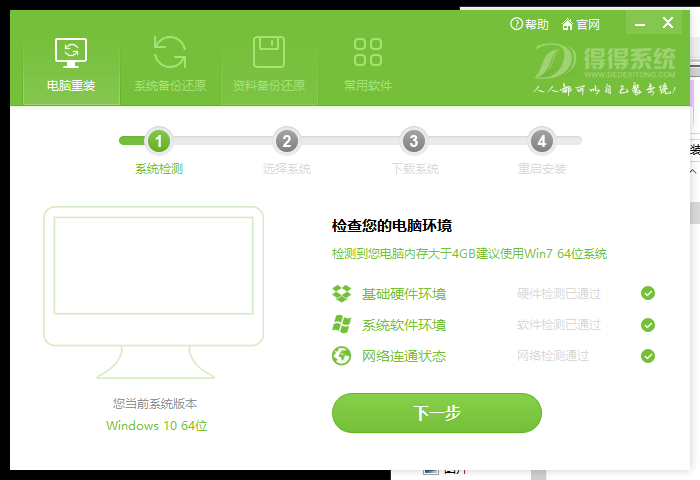Click green checkmark beside 网络检测通过
700x480 pixels.
[x=648, y=356]
